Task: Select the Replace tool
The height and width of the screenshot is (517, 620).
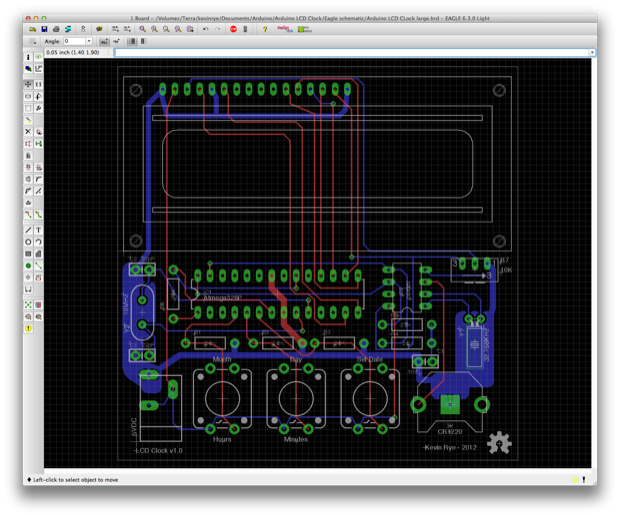Action: pos(38,144)
